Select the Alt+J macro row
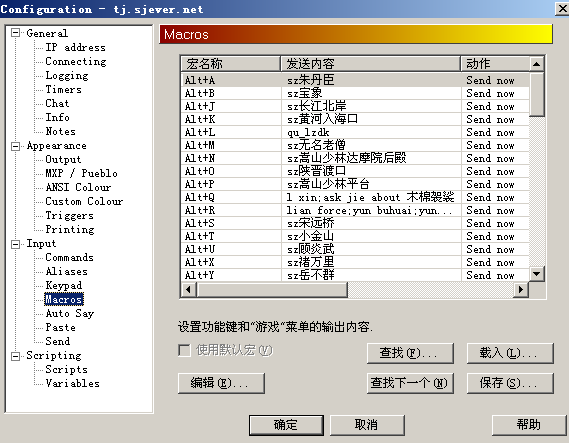 tap(355, 106)
